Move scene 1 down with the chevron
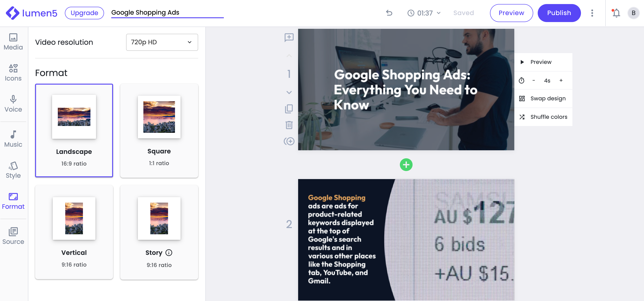Screen dimensions: 644x301 pos(289,92)
